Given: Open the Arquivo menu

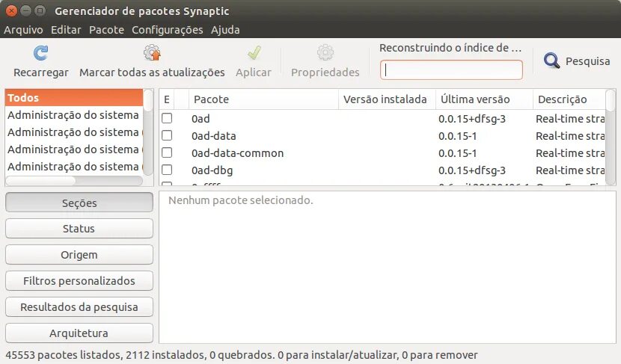Looking at the screenshot, I should tap(23, 30).
